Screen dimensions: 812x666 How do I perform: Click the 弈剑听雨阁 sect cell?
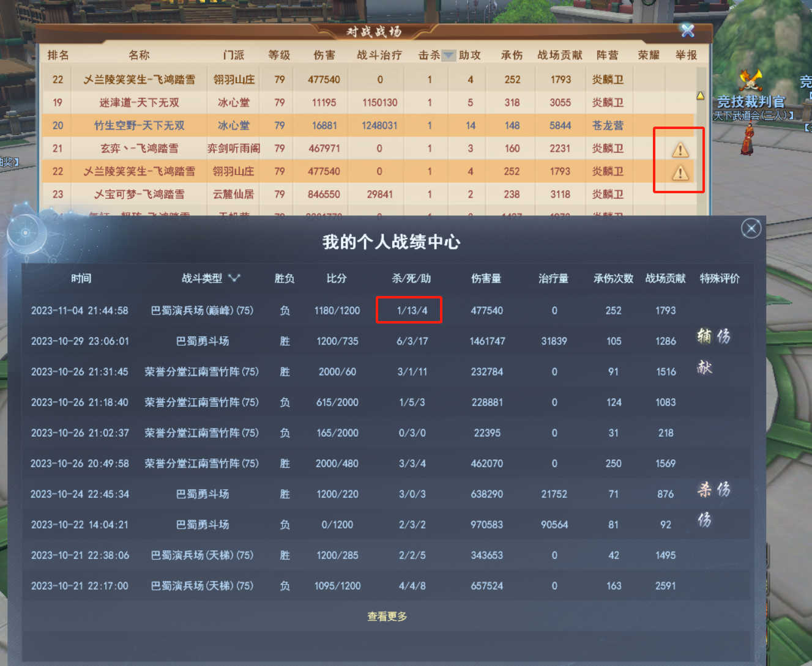[234, 149]
